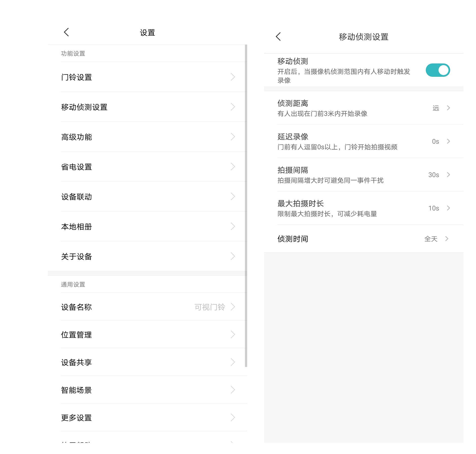Screen dimensions: 476x454
Task: Tap the arrow beside 省电设置
Action: click(233, 167)
